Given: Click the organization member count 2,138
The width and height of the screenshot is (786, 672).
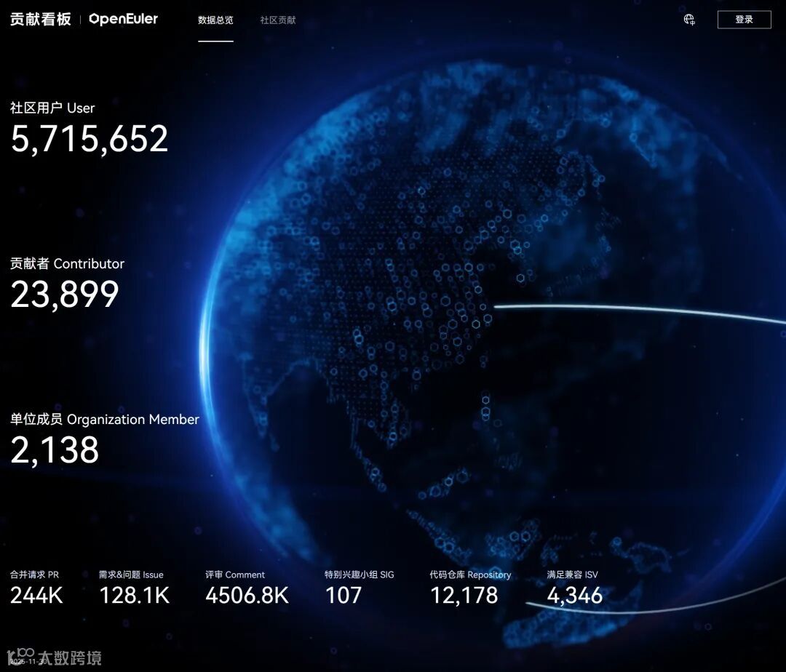Looking at the screenshot, I should [x=55, y=449].
